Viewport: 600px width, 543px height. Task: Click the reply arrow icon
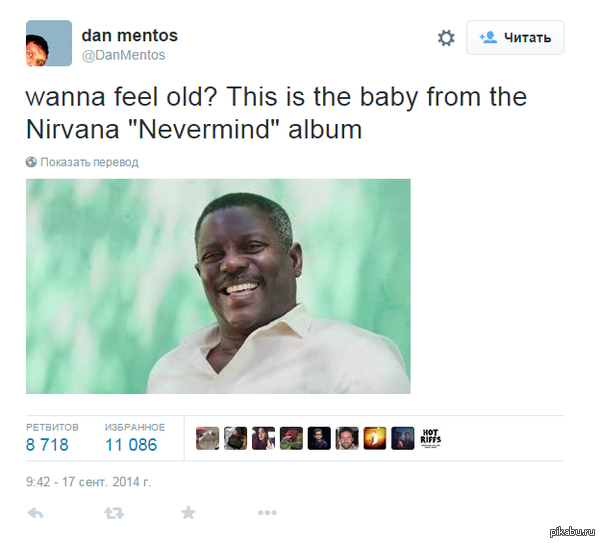point(35,513)
